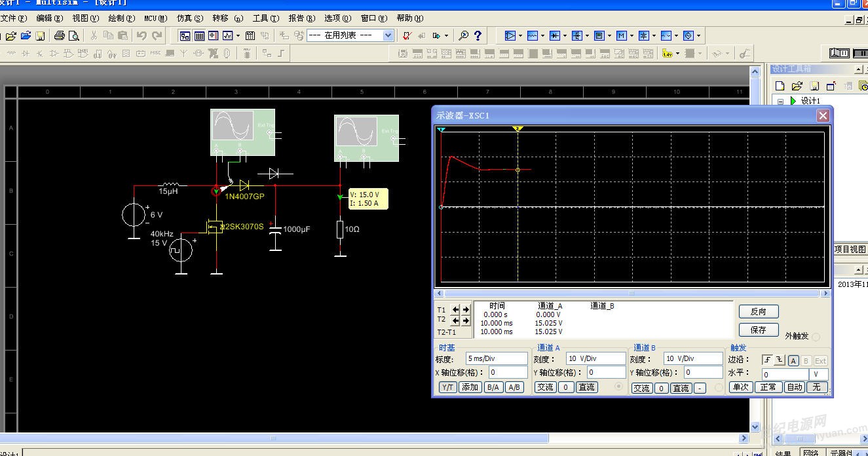Click the 添加 add button

[x=470, y=387]
